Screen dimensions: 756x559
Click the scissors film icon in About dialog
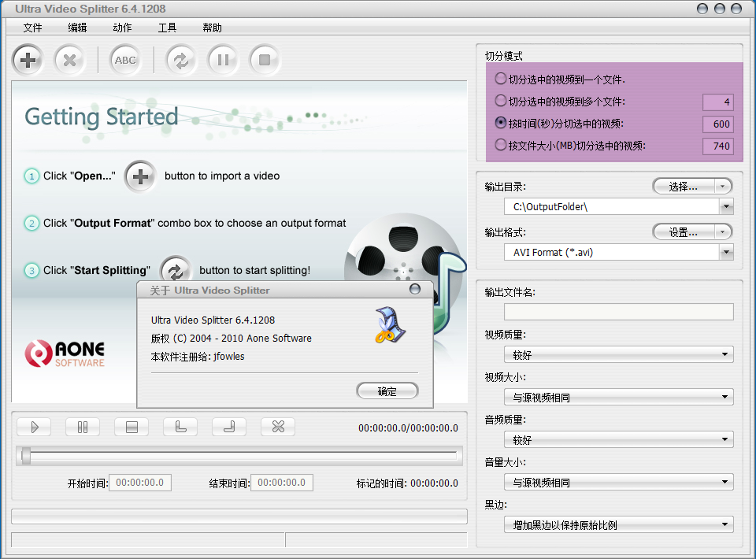tap(390, 325)
